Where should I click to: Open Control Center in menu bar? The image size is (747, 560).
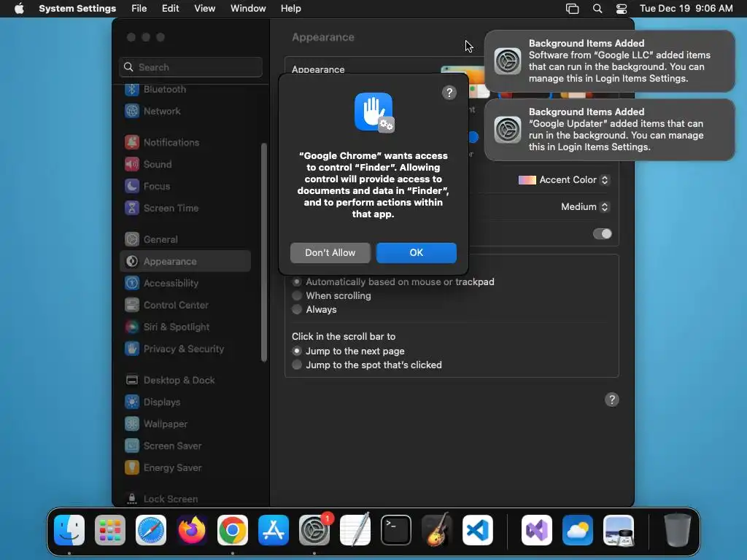pos(622,9)
